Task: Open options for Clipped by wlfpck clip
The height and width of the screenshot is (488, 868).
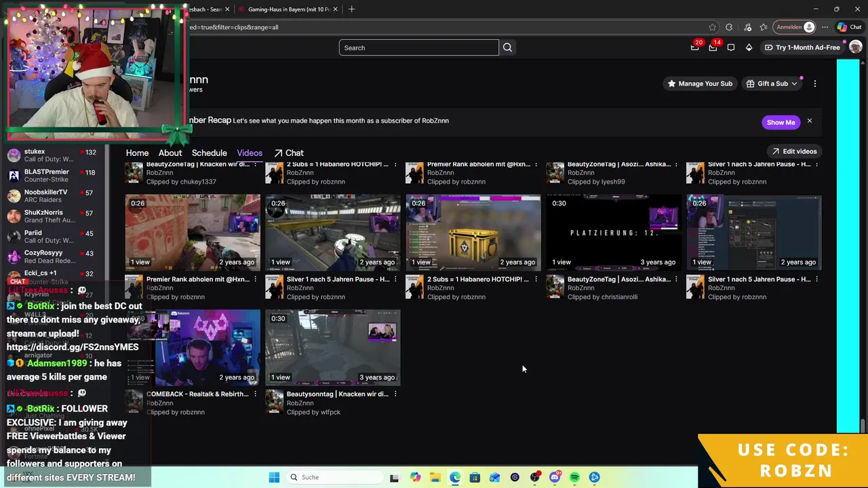Action: click(x=395, y=394)
